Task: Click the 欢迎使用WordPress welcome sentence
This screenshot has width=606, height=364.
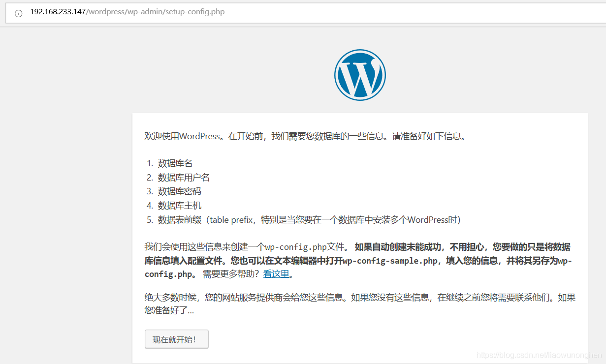Action: (x=305, y=136)
